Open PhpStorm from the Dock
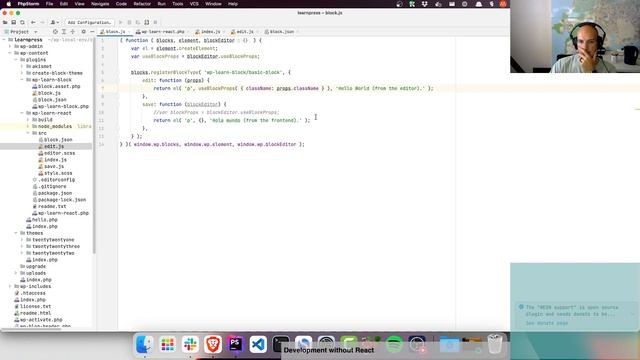 tap(236, 345)
